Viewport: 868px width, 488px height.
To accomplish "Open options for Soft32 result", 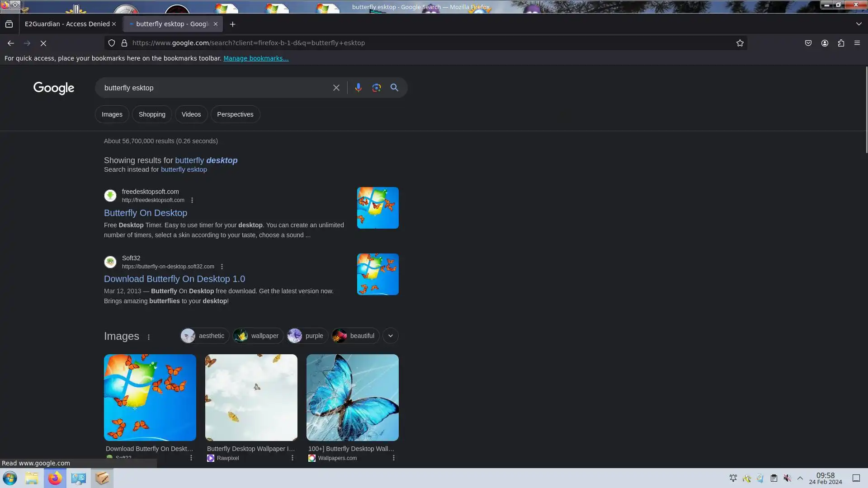I will tap(222, 267).
